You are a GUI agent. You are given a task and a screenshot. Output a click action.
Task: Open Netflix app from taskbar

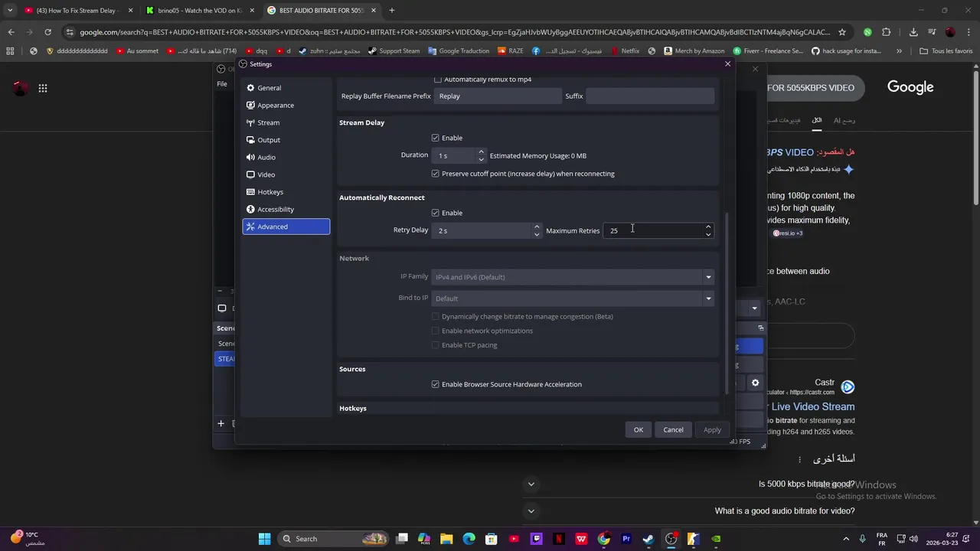[559, 539]
